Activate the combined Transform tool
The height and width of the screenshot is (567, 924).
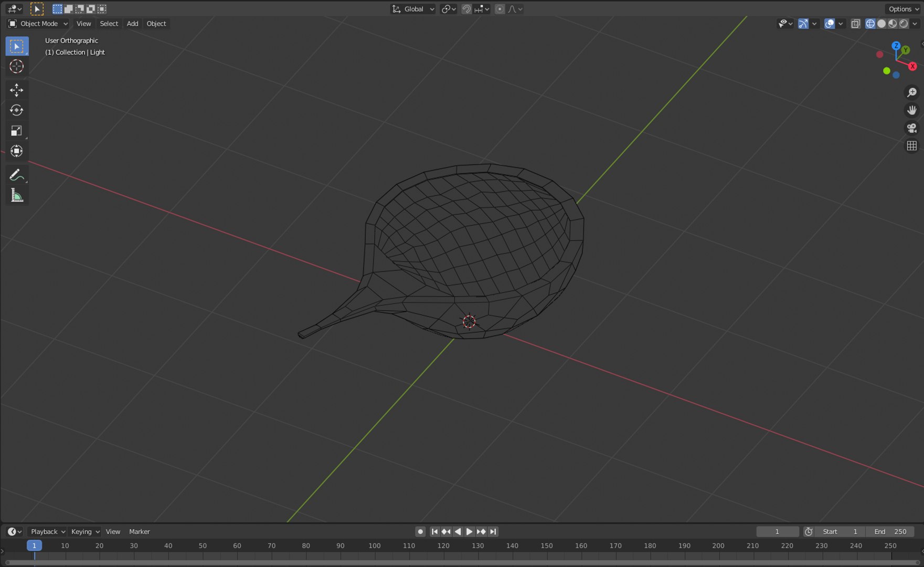pos(17,151)
